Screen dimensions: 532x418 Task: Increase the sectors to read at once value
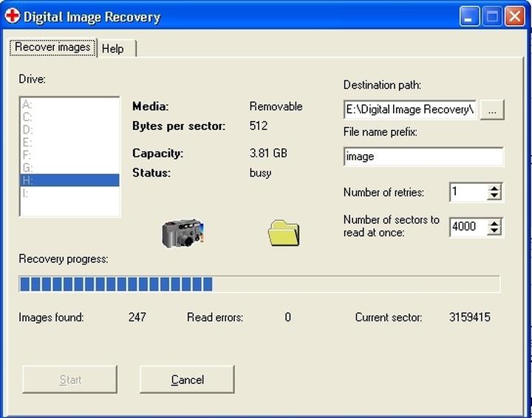(x=494, y=223)
